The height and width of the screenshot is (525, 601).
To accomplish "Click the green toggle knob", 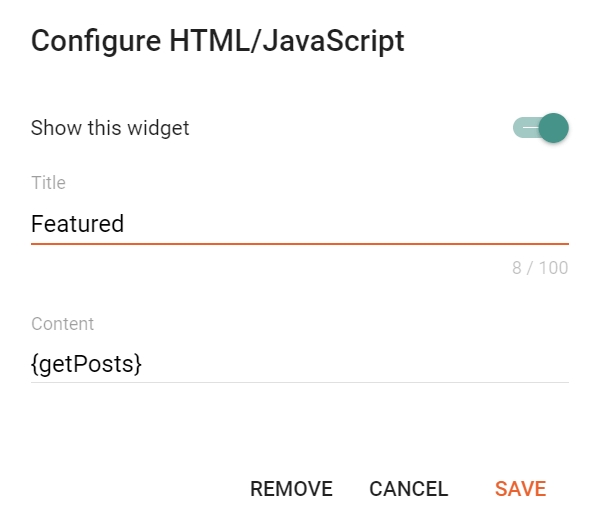I will [x=553, y=128].
